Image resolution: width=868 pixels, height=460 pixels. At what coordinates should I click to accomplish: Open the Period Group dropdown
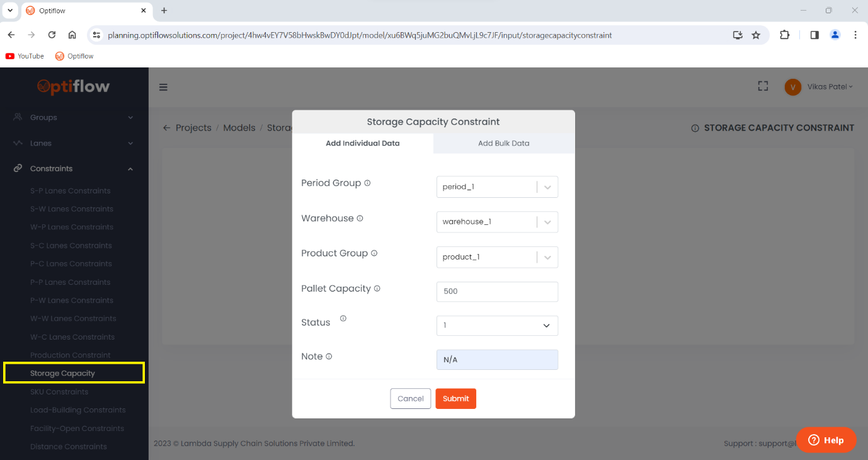tap(547, 187)
